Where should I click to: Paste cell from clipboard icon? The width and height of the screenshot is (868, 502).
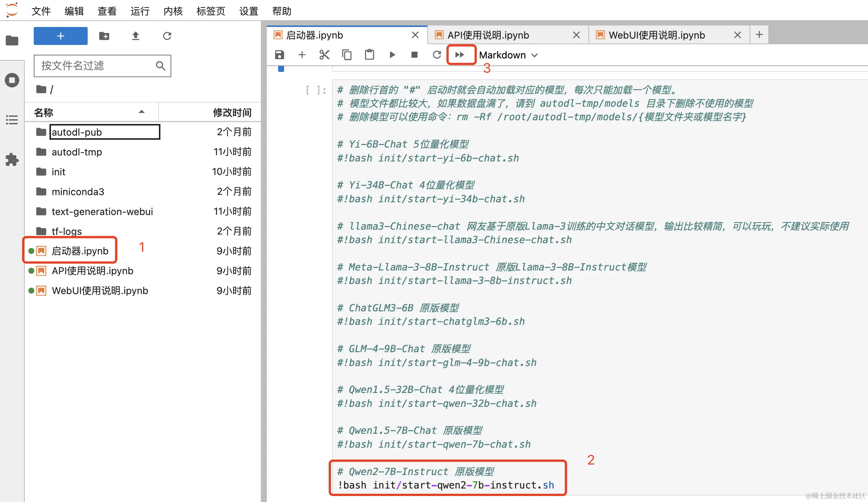coord(370,55)
